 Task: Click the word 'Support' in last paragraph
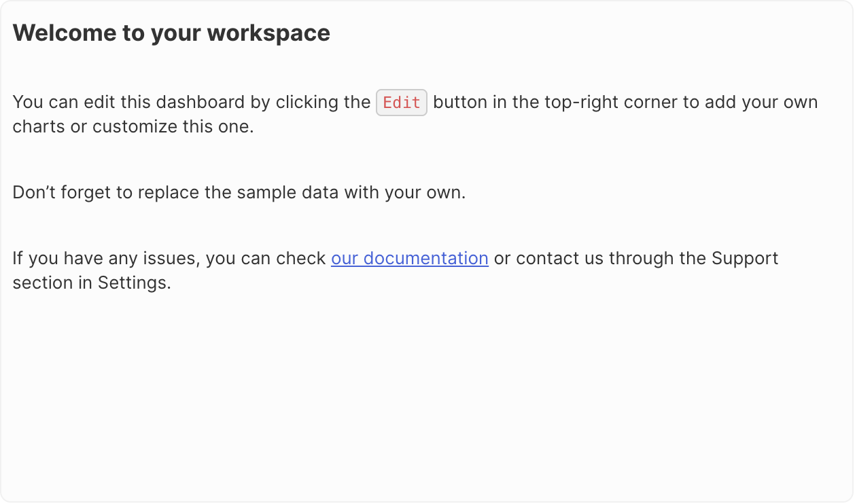pos(745,259)
